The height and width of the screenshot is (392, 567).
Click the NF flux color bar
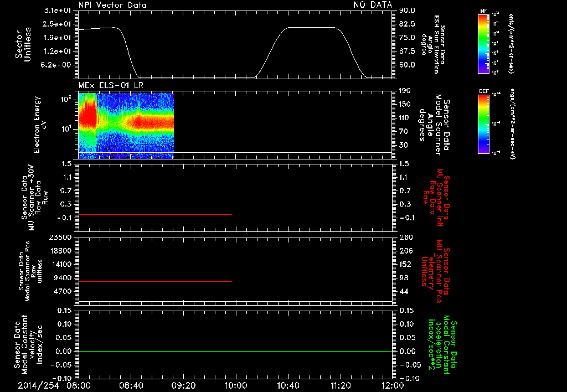(x=483, y=44)
